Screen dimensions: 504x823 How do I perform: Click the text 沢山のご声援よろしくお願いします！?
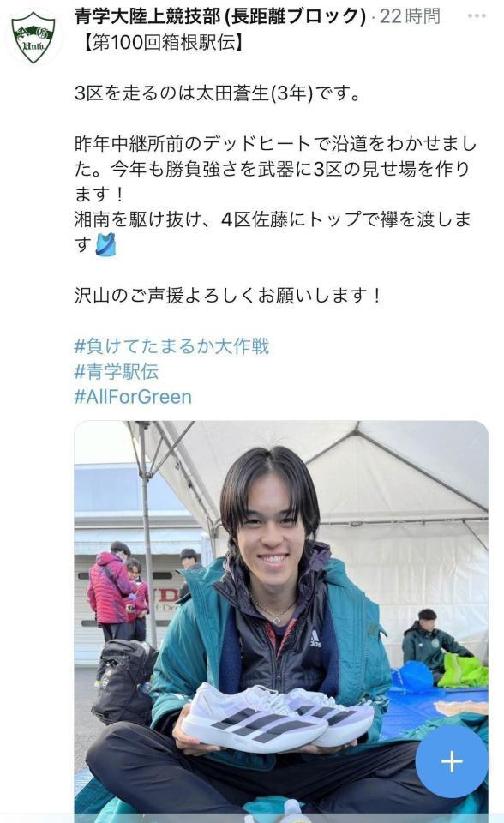(x=228, y=296)
